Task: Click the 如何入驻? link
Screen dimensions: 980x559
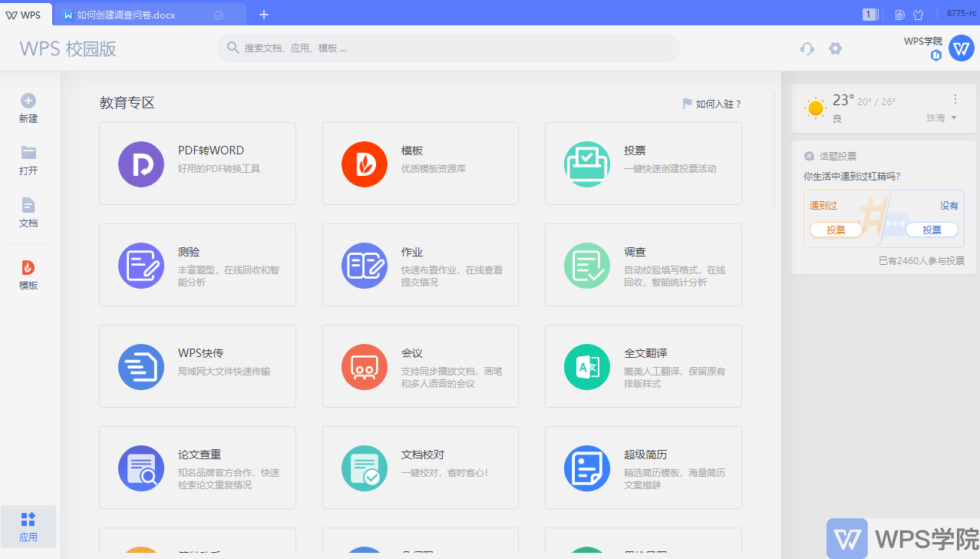Action: tap(712, 104)
